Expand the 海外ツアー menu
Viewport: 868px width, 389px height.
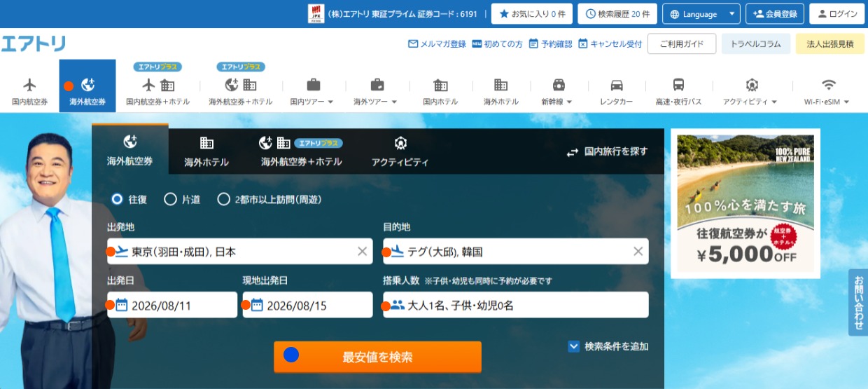376,92
